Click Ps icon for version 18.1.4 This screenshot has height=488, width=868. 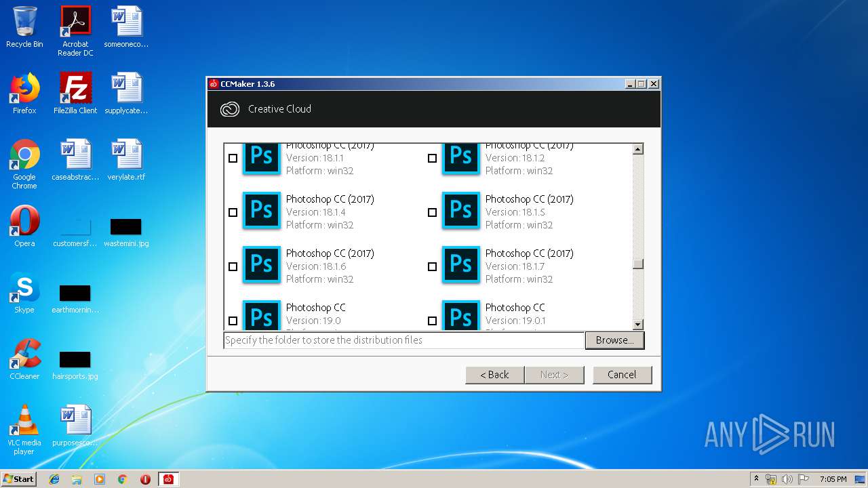262,210
